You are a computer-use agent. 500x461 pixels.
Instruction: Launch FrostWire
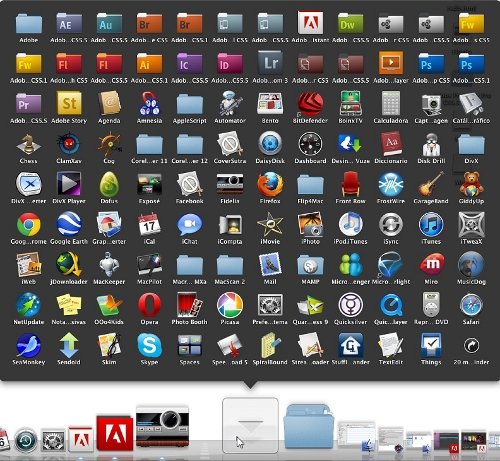[391, 184]
